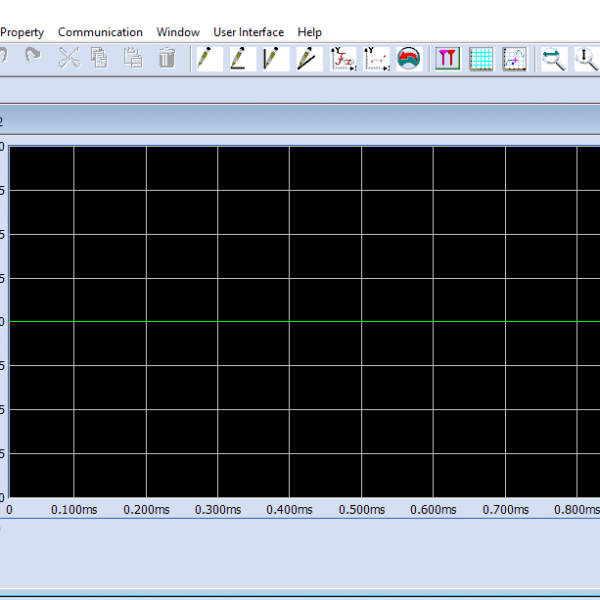Click the Paste clipboard icon

click(133, 58)
